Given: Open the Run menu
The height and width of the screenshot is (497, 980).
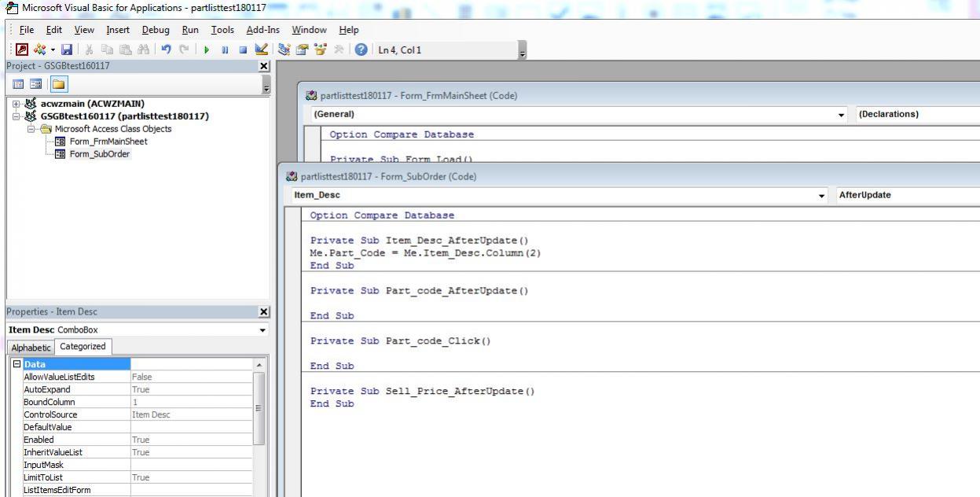Looking at the screenshot, I should pos(190,30).
